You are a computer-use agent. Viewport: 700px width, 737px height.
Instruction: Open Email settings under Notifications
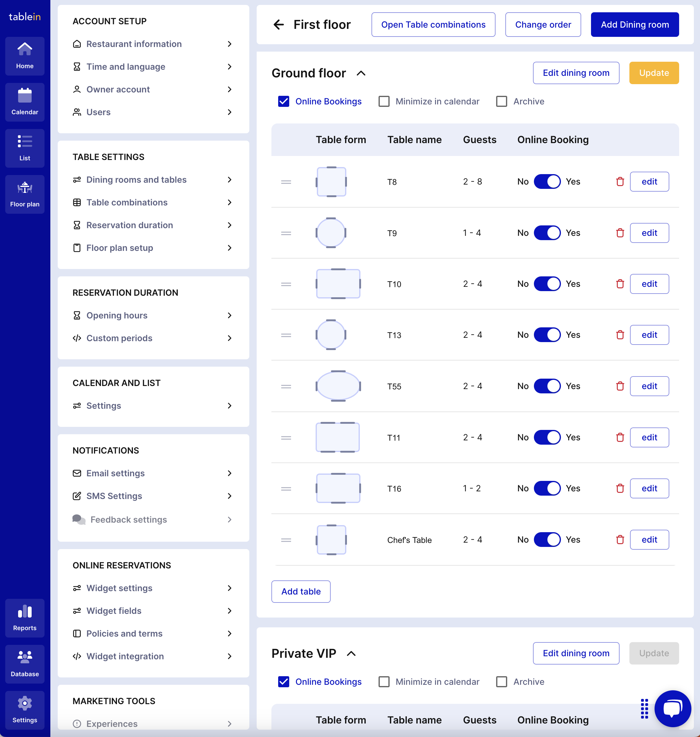[x=115, y=473]
